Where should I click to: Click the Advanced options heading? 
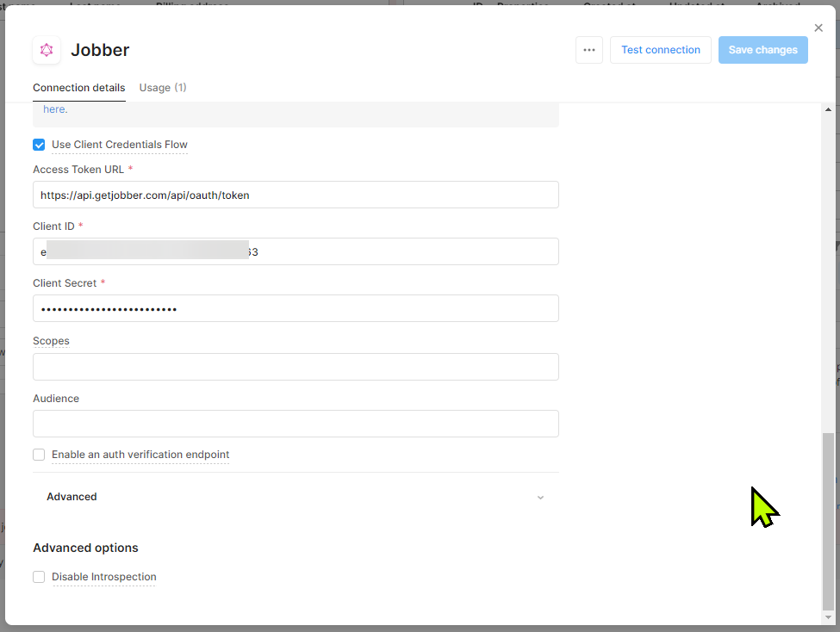85,548
